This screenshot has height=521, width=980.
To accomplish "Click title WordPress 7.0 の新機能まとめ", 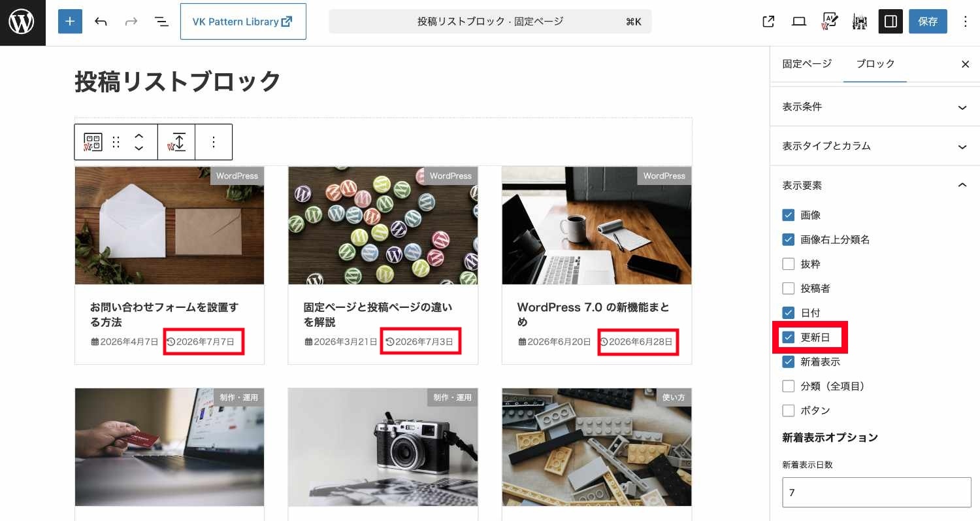I will tap(593, 314).
